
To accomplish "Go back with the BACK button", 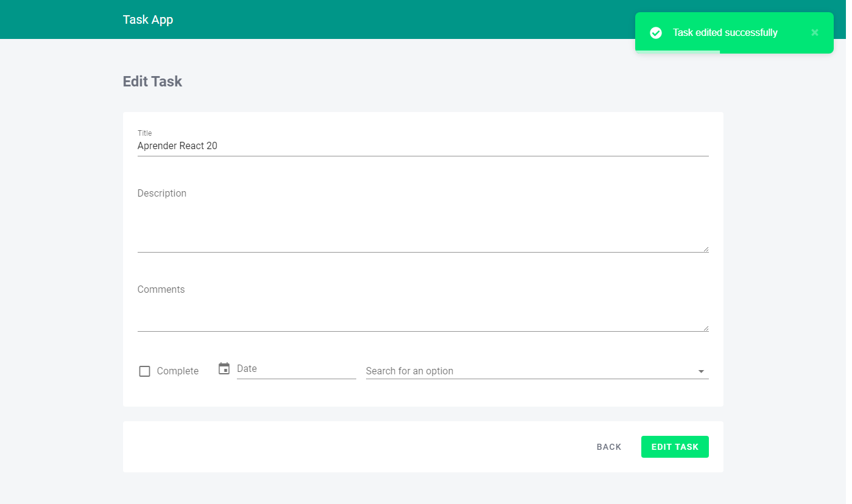I will pos(609,447).
